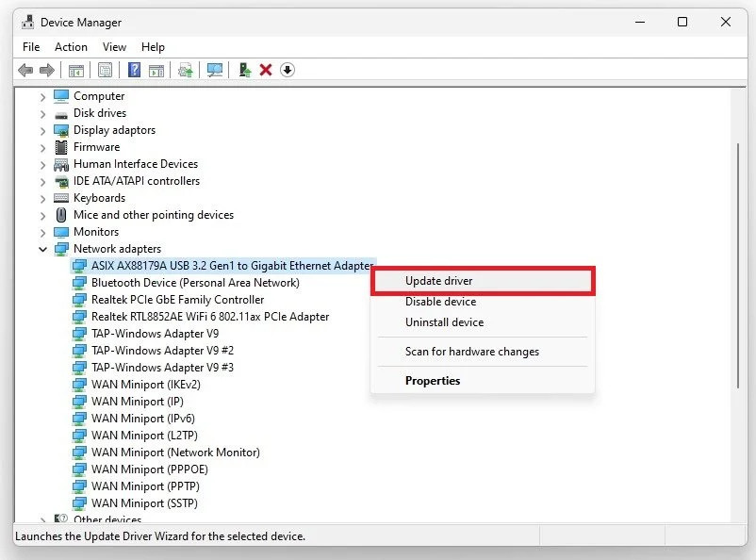Click the Bluetooth Device adapter icon
The width and height of the screenshot is (756, 560).
79,283
